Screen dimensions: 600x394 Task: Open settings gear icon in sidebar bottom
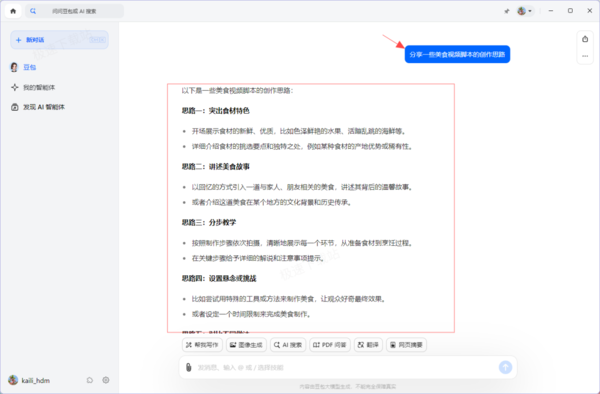[106, 380]
